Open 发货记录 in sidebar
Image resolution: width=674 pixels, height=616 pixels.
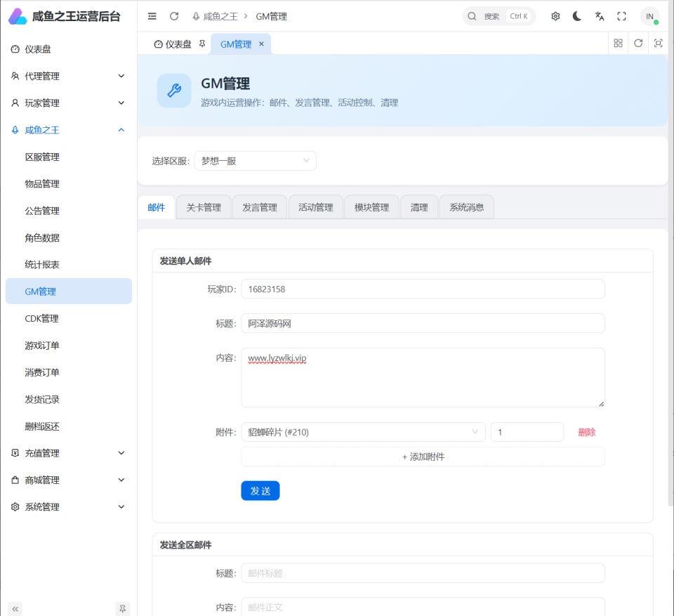tap(69, 399)
